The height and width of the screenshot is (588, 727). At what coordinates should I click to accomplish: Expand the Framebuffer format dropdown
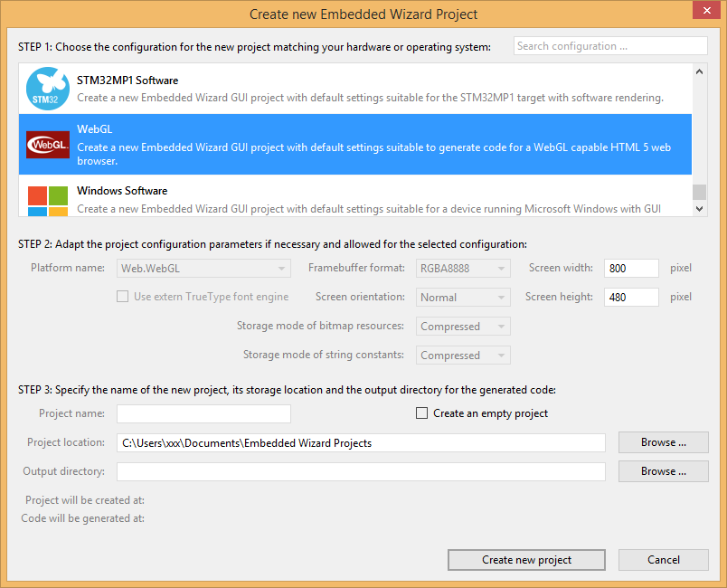click(463, 269)
